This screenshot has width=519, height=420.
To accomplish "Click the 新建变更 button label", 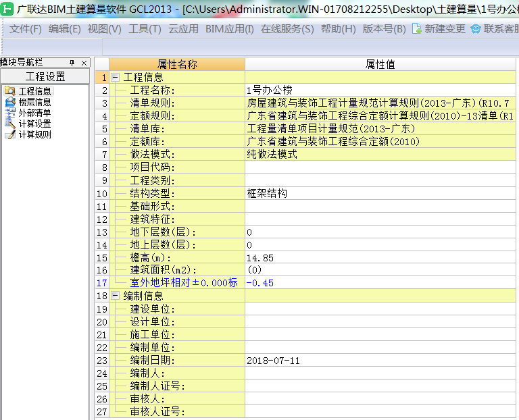I will (x=445, y=29).
